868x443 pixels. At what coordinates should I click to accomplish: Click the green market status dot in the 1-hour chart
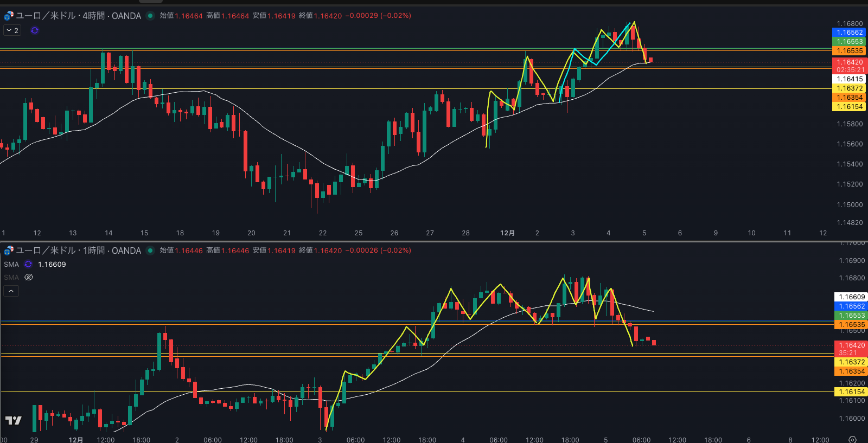coord(150,251)
